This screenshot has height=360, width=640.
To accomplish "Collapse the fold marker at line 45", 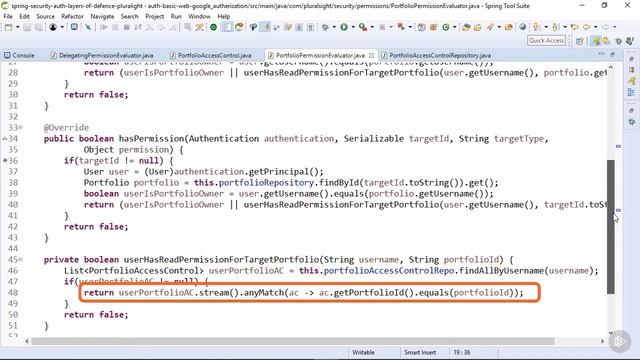I will click(20, 259).
